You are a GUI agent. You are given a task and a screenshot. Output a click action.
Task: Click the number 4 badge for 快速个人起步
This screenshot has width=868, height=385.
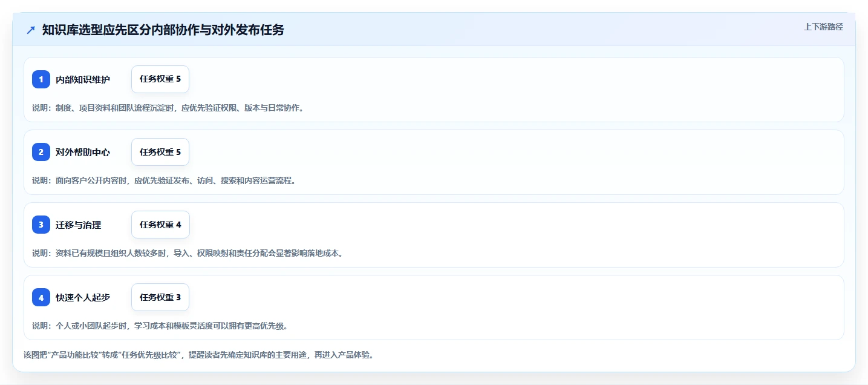pyautogui.click(x=41, y=297)
